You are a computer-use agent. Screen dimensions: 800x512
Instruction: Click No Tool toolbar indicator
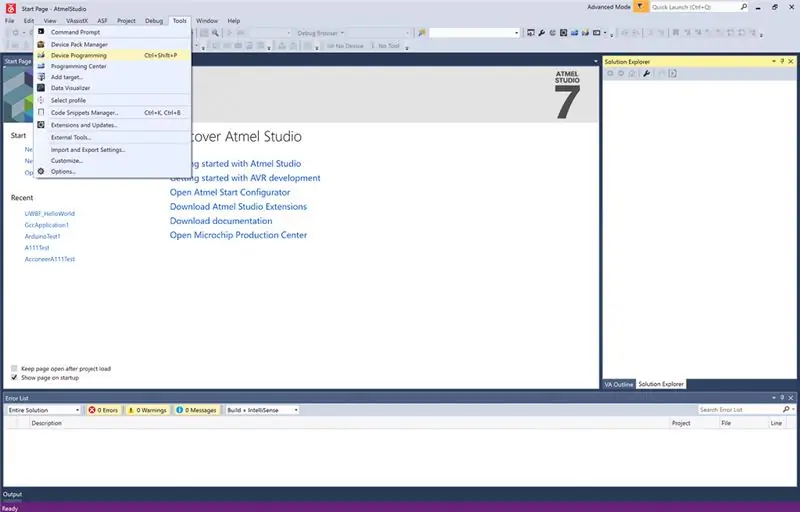coord(386,46)
